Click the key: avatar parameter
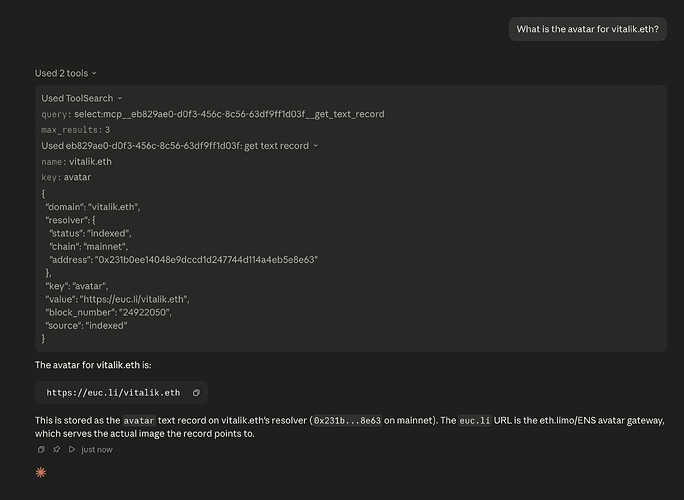Viewport: 684px width, 500px height. tap(66, 177)
